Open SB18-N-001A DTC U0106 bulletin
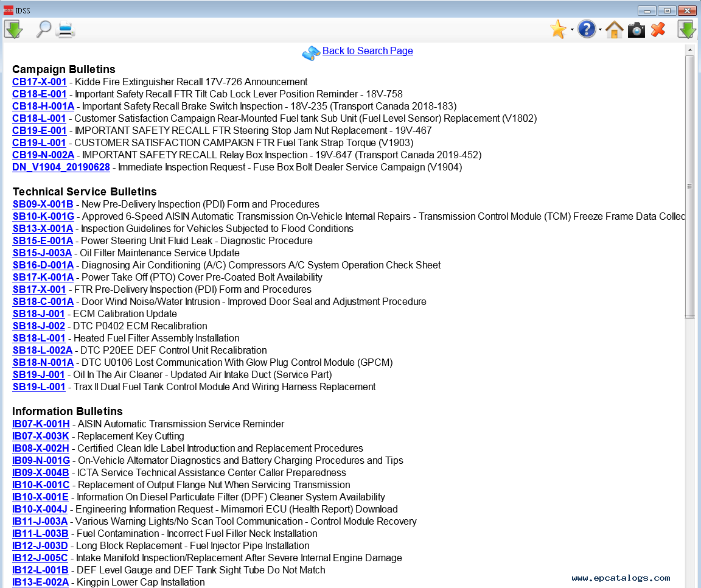 pyautogui.click(x=43, y=363)
